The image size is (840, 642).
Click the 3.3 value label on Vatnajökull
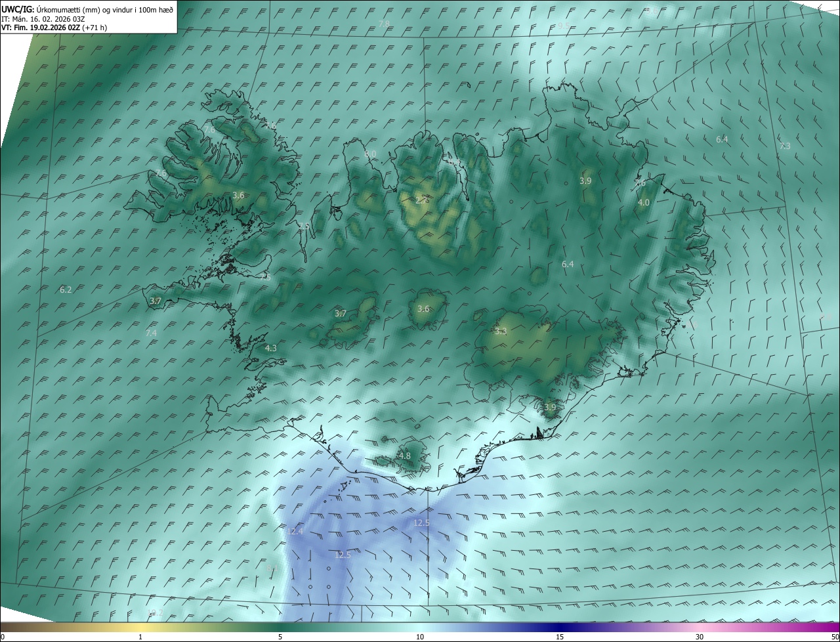pyautogui.click(x=501, y=332)
